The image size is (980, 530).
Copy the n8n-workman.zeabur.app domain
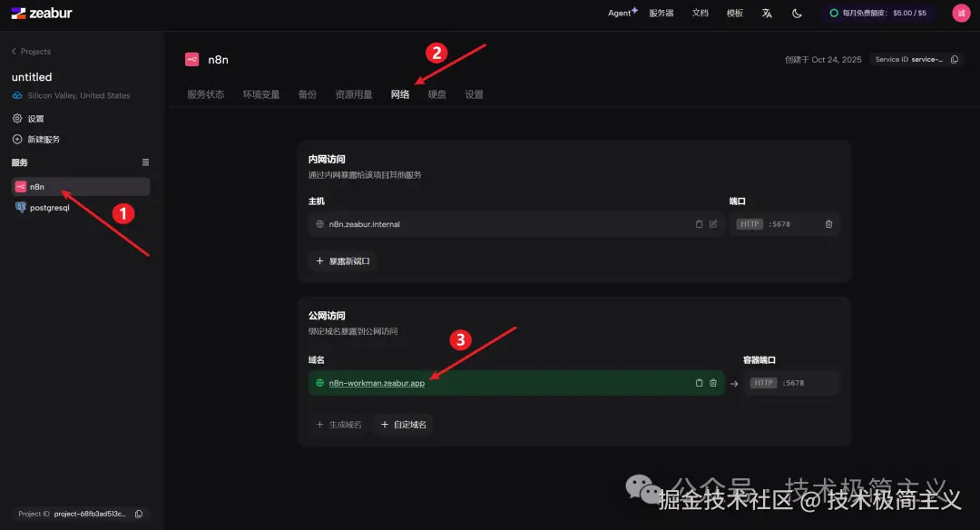pyautogui.click(x=699, y=383)
